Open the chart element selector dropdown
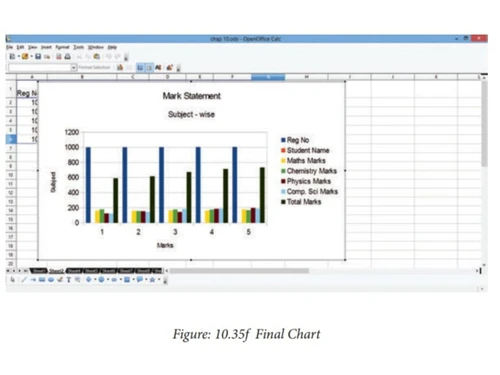The height and width of the screenshot is (375, 500). [74, 68]
